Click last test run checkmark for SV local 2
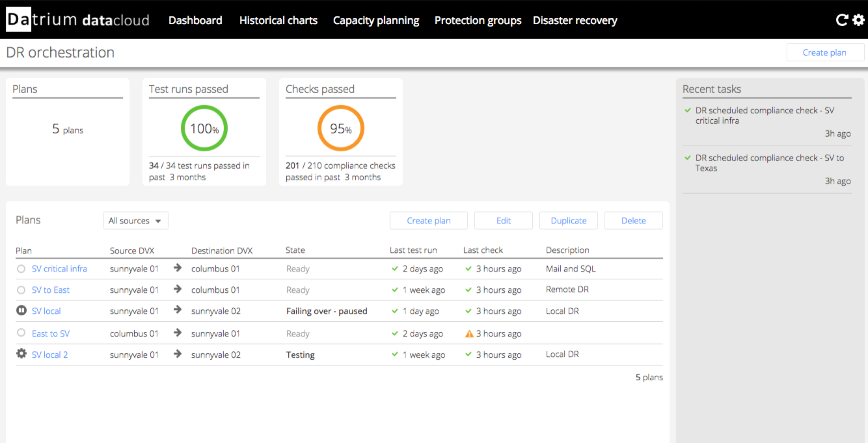 coord(395,354)
